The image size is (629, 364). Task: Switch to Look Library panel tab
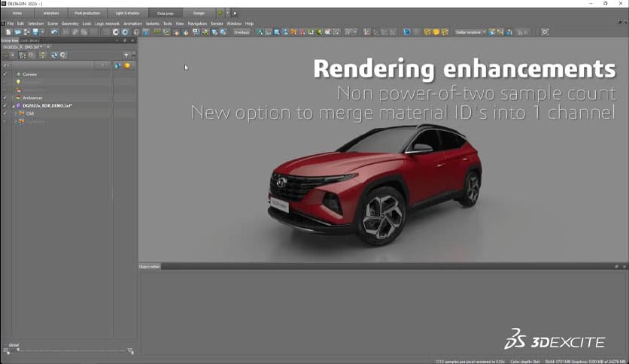tap(29, 40)
